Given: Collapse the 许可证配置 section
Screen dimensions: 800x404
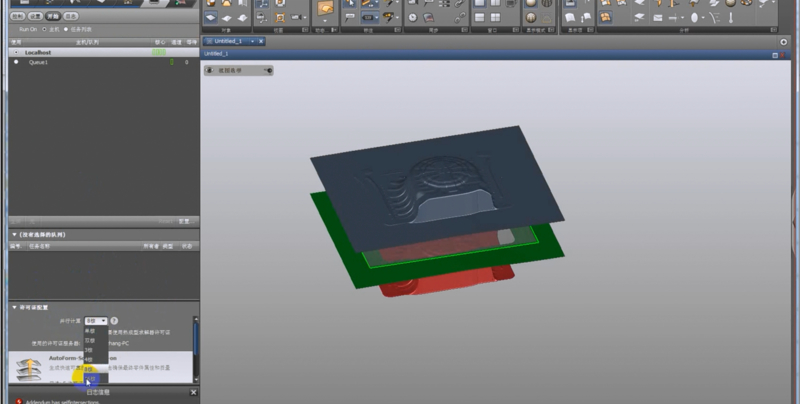Looking at the screenshot, I should click(14, 307).
